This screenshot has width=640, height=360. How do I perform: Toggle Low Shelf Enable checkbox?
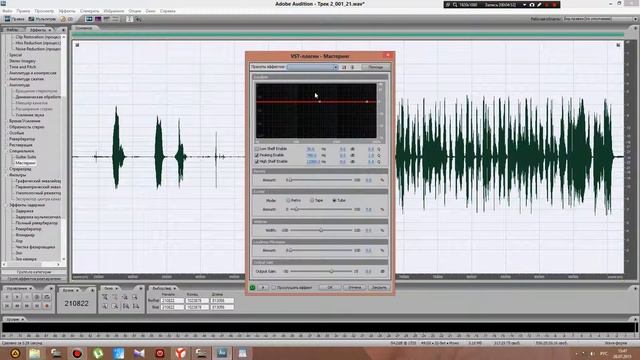[257, 149]
